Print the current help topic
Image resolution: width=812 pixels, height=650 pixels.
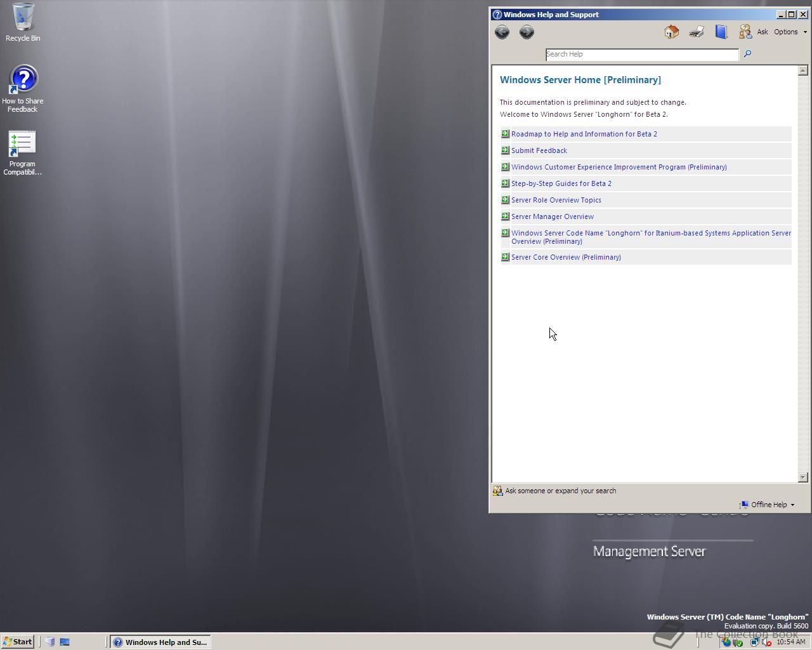[696, 32]
